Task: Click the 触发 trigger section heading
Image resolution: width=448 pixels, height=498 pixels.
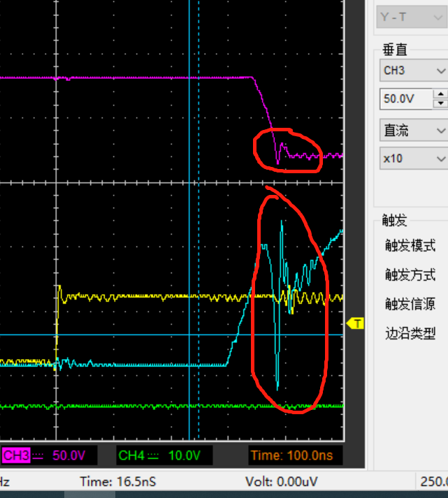Action: 395,220
